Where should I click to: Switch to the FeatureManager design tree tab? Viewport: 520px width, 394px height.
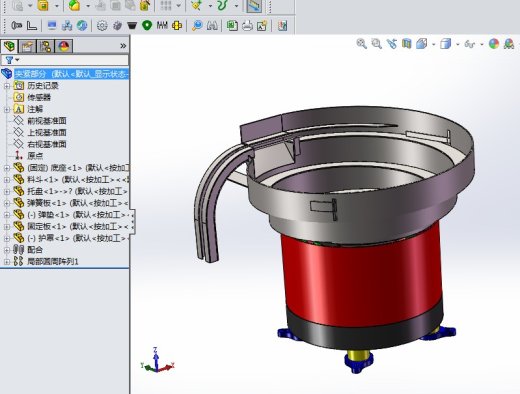9,46
